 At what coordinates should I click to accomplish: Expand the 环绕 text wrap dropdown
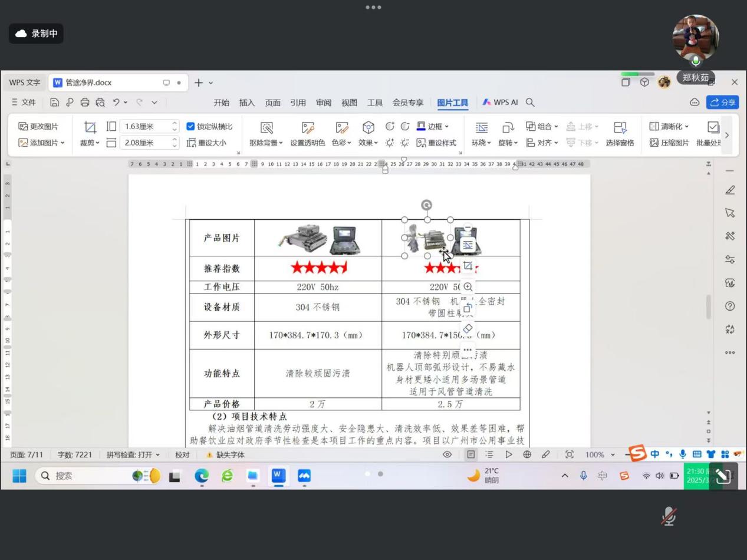point(482,143)
